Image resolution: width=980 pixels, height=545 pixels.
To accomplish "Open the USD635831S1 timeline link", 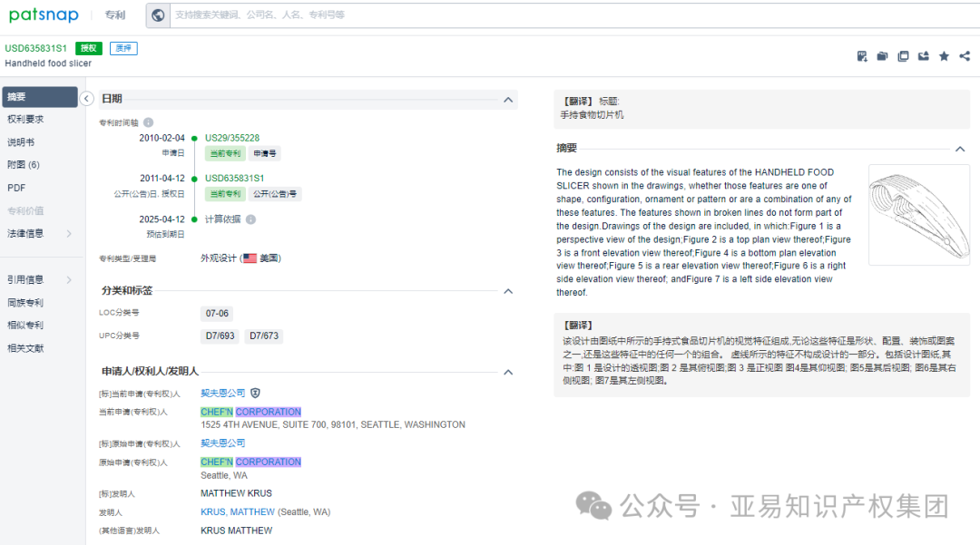I will coord(234,178).
